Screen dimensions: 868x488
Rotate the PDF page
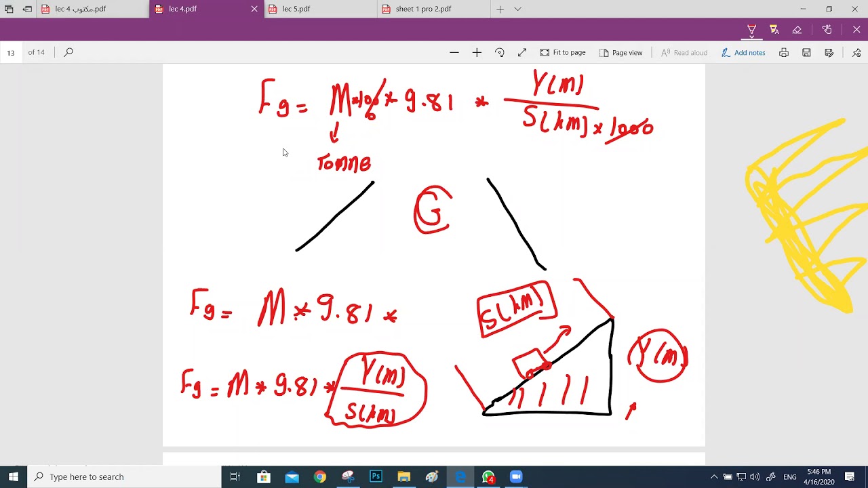(500, 52)
